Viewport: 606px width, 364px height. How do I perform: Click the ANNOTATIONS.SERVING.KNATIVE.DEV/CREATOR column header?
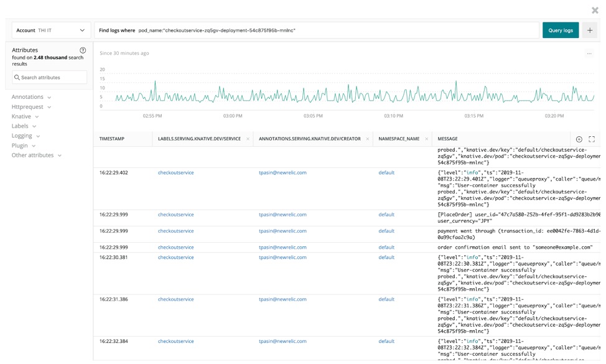point(310,139)
